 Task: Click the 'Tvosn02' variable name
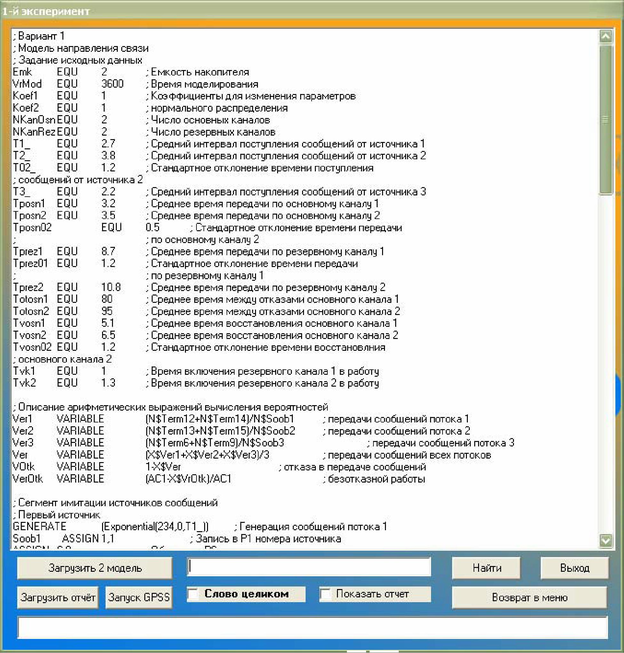click(32, 347)
